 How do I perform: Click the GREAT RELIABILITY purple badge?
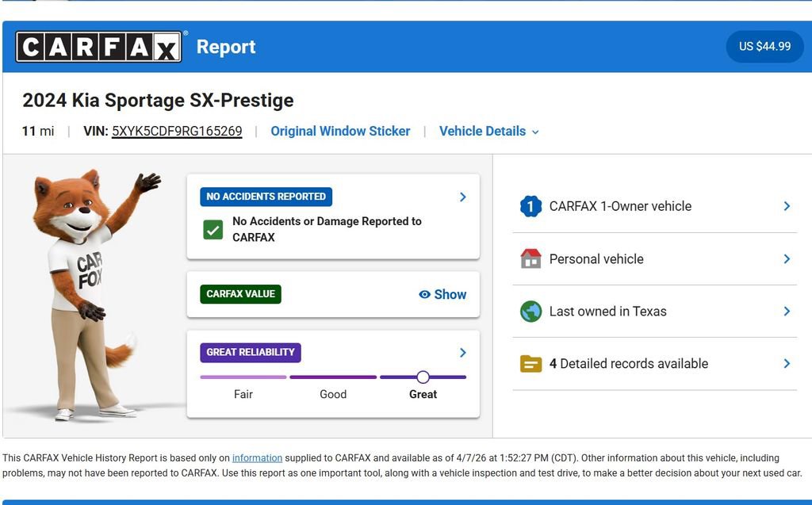coord(251,352)
